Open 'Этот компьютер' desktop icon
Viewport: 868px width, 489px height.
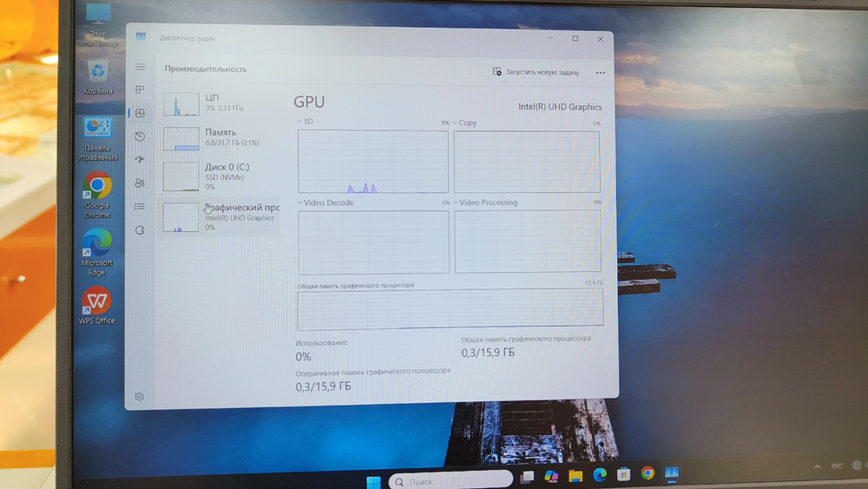tap(98, 24)
